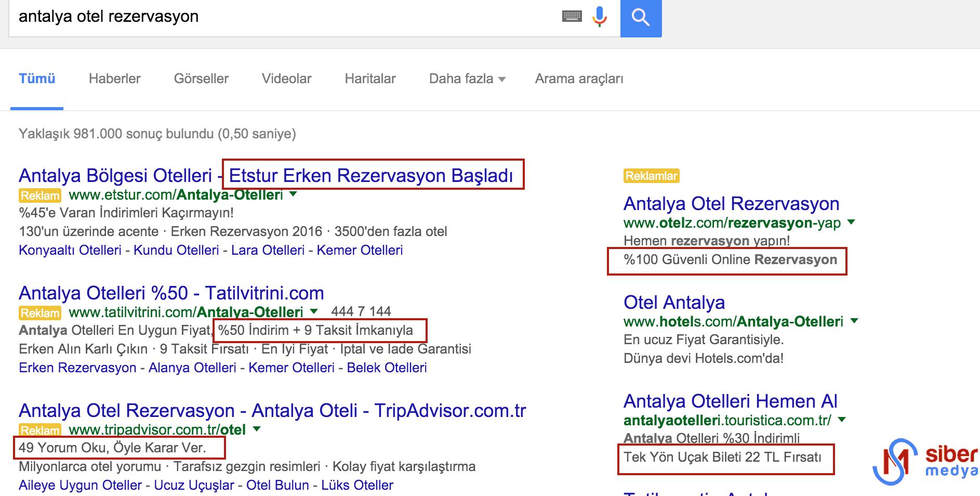Open Antalya Otelleri Hemen Al ad title
This screenshot has height=496, width=980.
click(730, 401)
